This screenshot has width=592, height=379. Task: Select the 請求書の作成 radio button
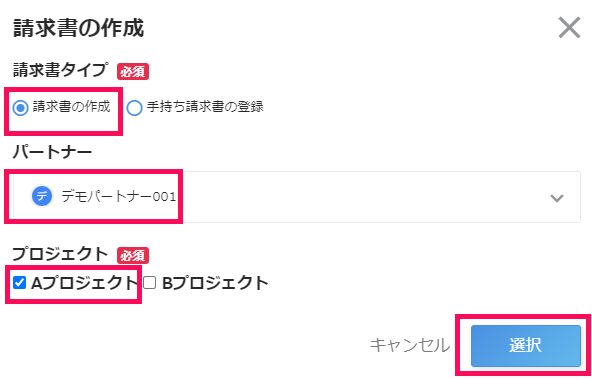point(20,108)
